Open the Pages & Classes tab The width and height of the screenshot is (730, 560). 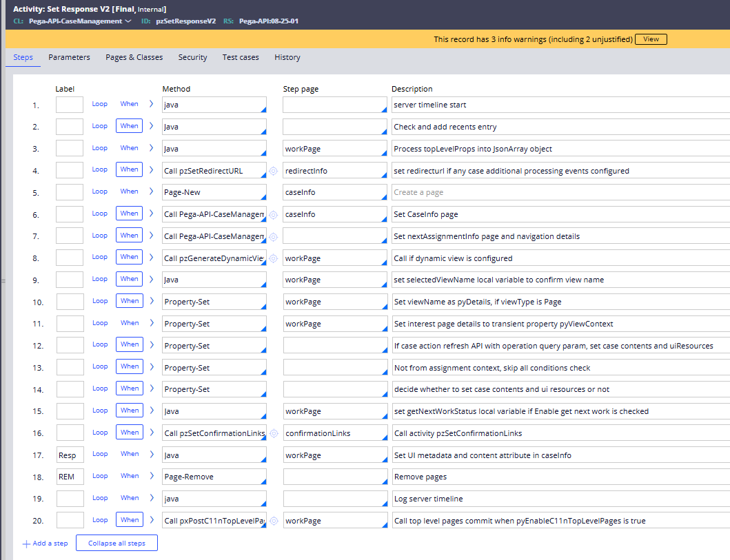click(134, 57)
